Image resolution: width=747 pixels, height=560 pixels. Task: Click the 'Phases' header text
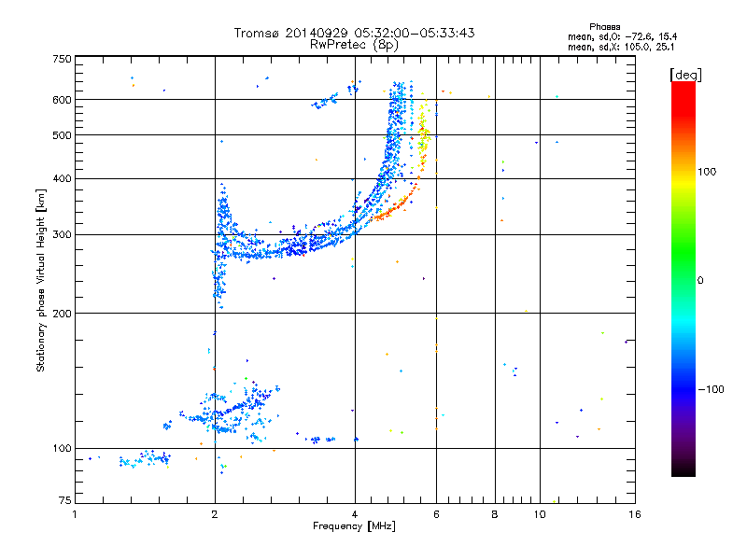tap(604, 27)
